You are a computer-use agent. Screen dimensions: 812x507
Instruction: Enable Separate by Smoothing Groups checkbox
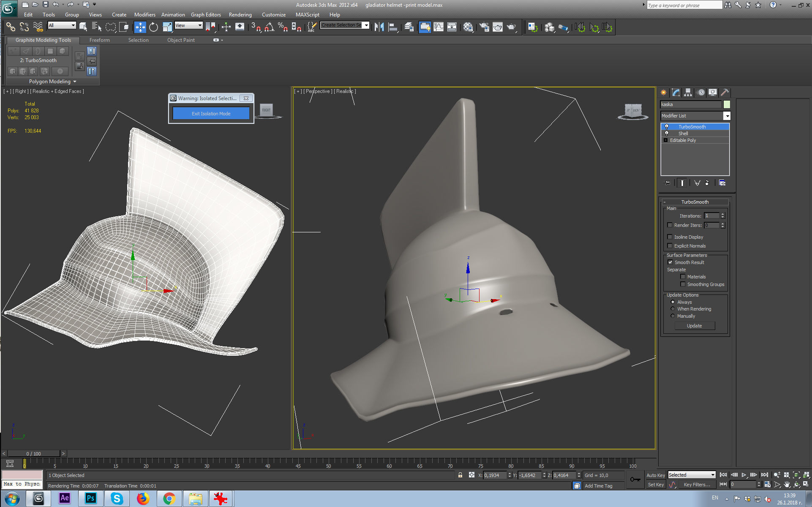683,284
